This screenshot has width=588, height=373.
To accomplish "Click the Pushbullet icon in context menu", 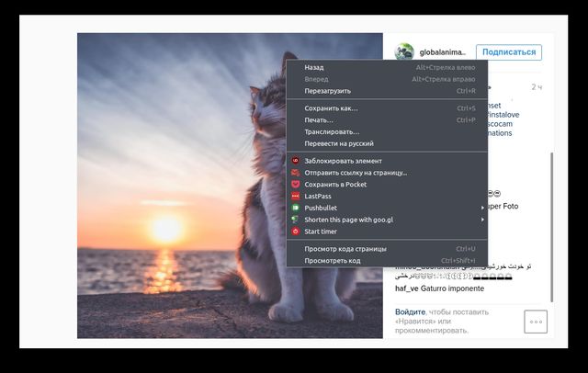I will [295, 208].
